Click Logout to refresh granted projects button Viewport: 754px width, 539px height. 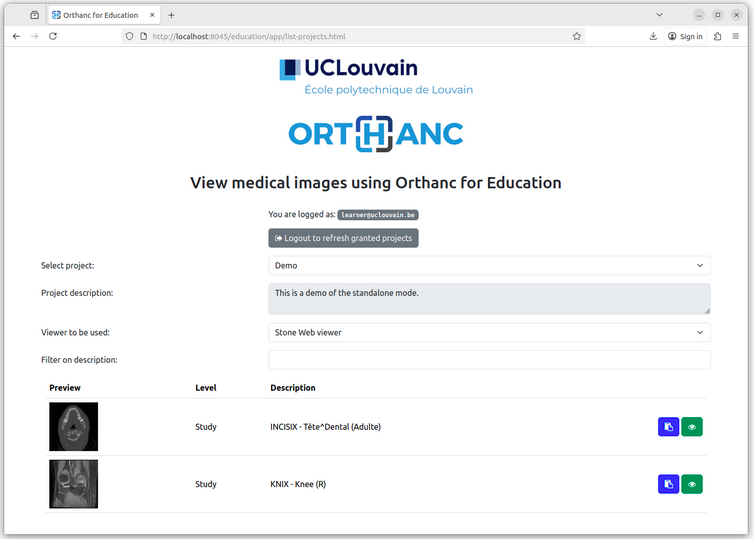(x=343, y=238)
